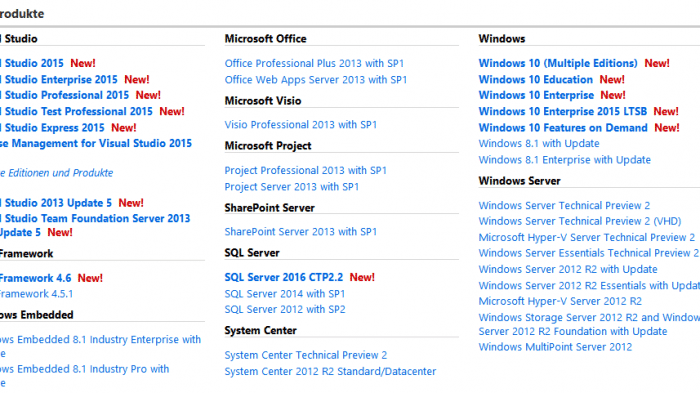
Task: Open Visual Studio 2013 Update 5 link
Action: (x=56, y=203)
